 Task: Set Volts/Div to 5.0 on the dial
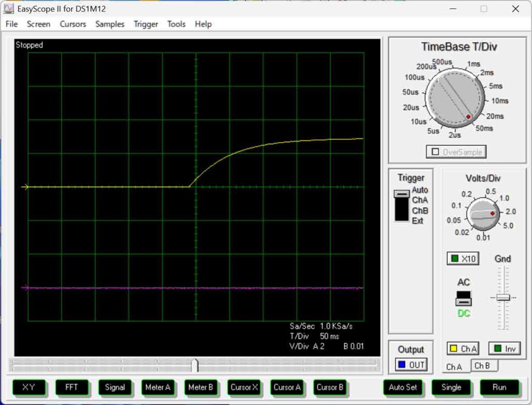(x=508, y=225)
